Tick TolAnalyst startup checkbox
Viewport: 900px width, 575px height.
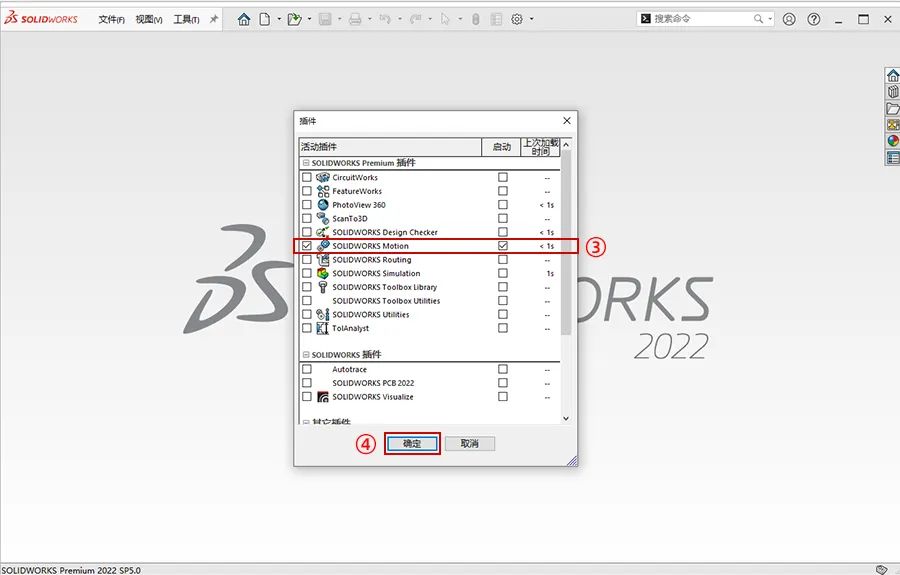click(503, 328)
